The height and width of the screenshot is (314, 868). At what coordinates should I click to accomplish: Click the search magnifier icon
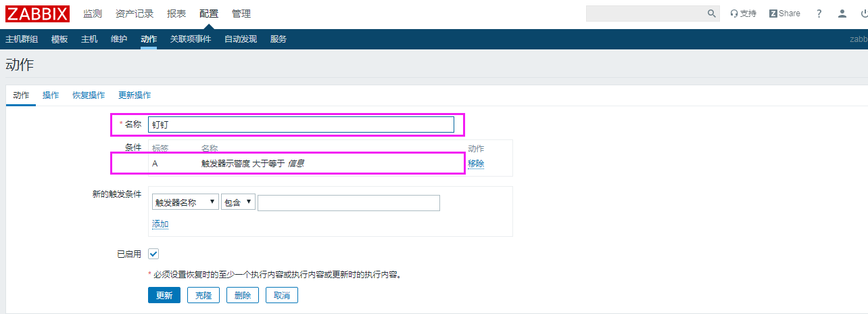711,14
